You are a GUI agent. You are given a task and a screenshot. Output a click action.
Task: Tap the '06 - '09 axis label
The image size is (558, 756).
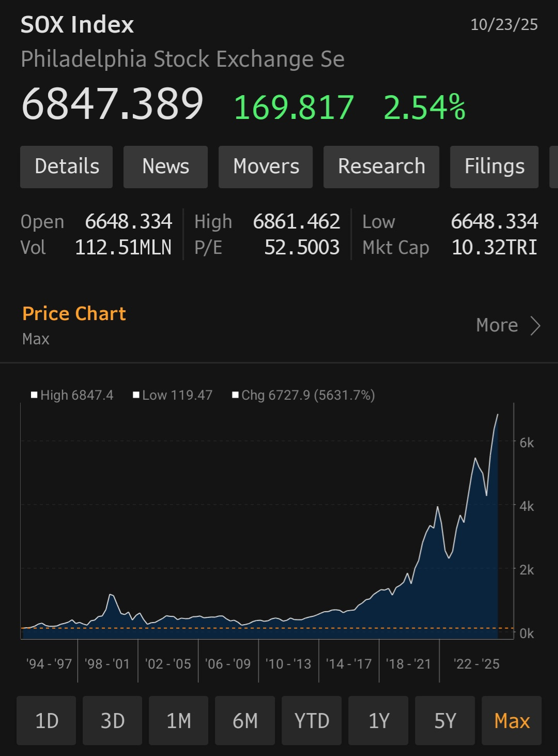click(228, 663)
